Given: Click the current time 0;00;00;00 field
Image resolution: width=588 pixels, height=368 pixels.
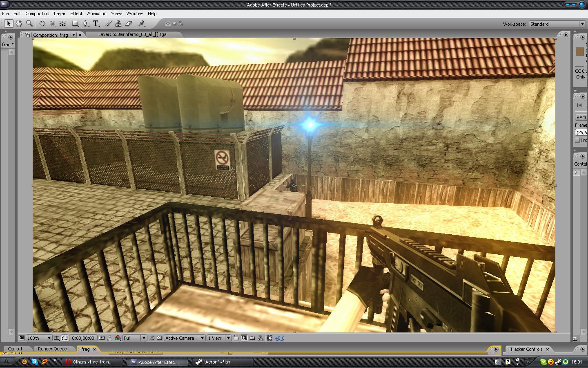Looking at the screenshot, I should tap(83, 338).
